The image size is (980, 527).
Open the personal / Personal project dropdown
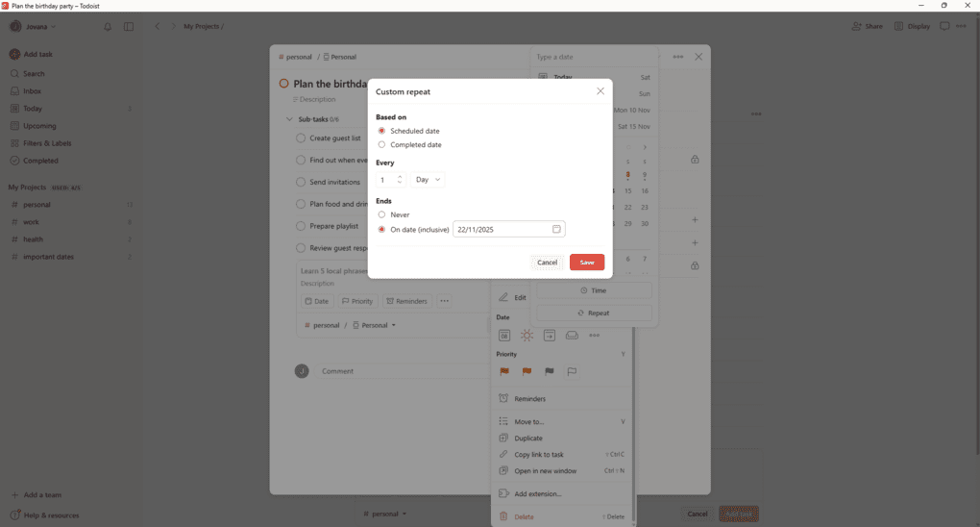pos(350,325)
